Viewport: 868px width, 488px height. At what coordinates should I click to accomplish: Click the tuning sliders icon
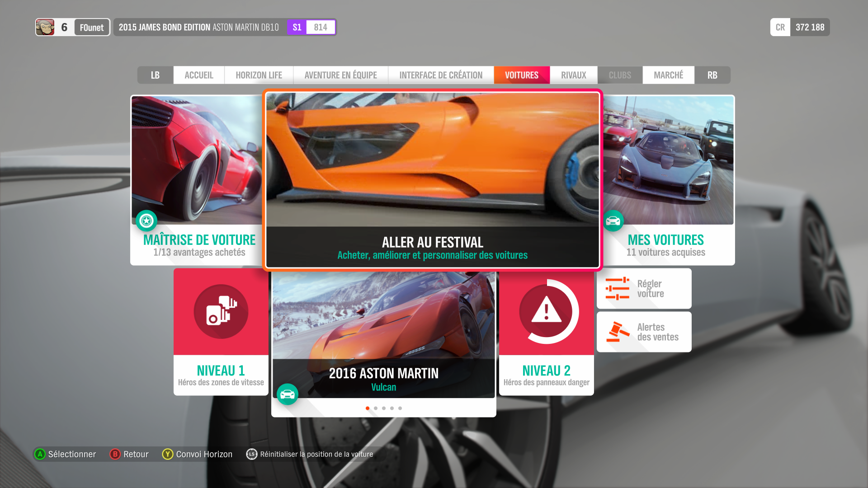click(x=618, y=288)
